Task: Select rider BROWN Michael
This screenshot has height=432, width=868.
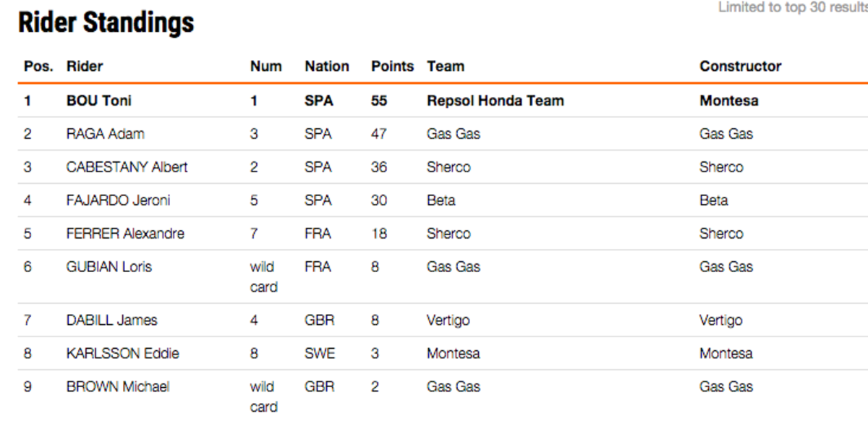Action: tap(118, 387)
